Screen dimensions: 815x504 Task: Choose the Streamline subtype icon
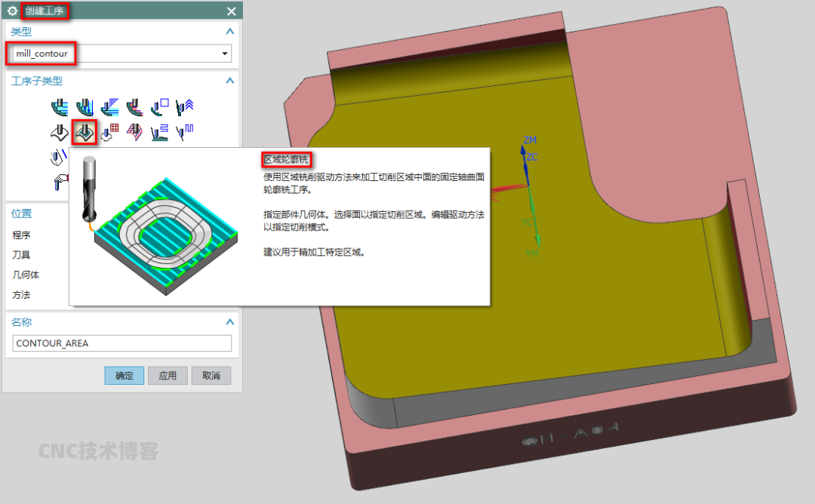(x=135, y=134)
